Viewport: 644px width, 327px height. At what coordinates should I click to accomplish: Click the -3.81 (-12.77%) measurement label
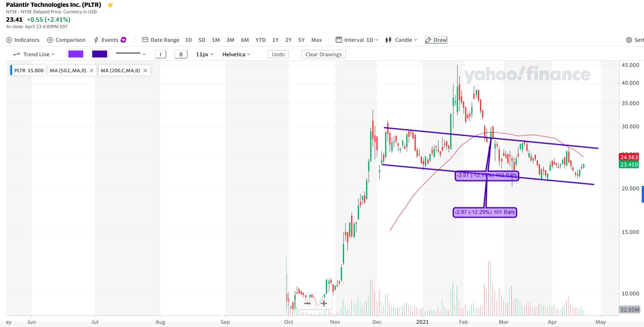487,175
